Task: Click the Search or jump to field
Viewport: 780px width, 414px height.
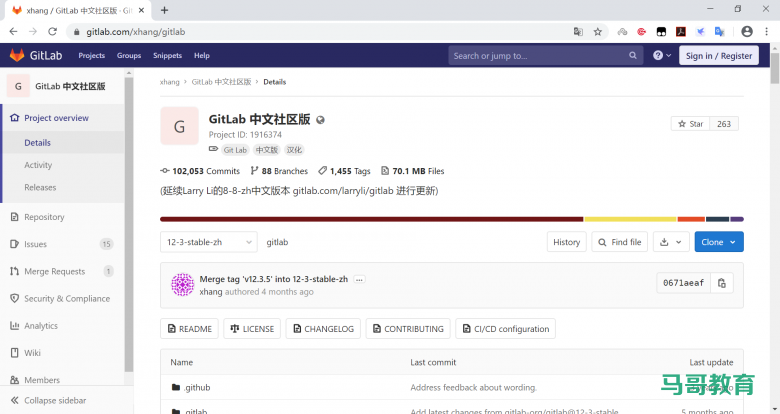Action: tap(535, 56)
